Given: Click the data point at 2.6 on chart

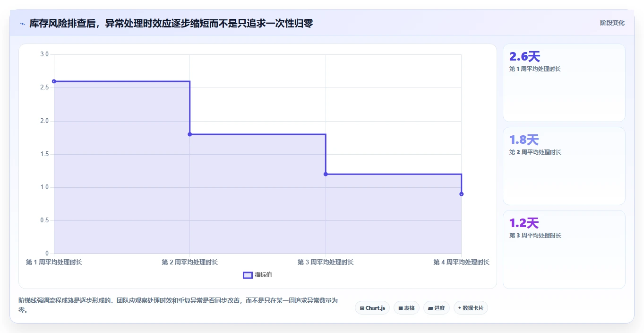Looking at the screenshot, I should point(54,81).
